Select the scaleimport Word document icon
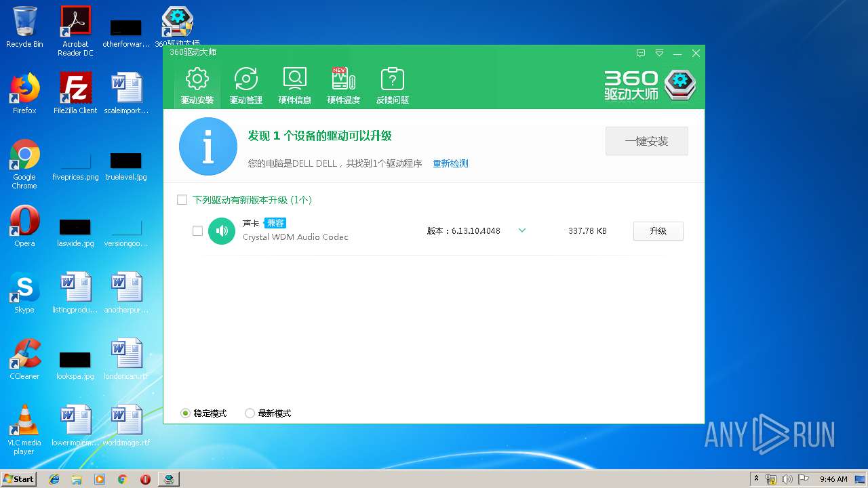Screen dimensions: 868x488 pyautogui.click(x=126, y=94)
